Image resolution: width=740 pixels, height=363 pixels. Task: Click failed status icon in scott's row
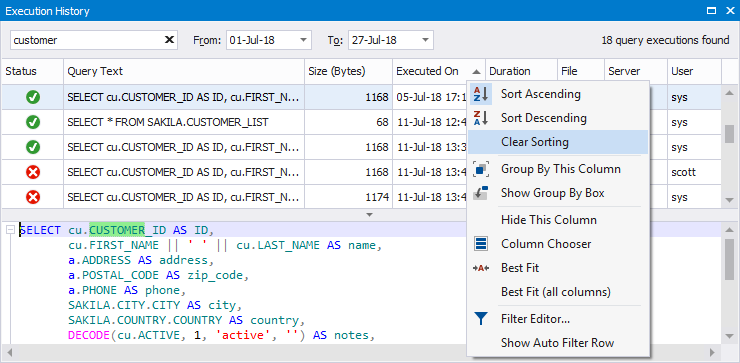coord(33,172)
